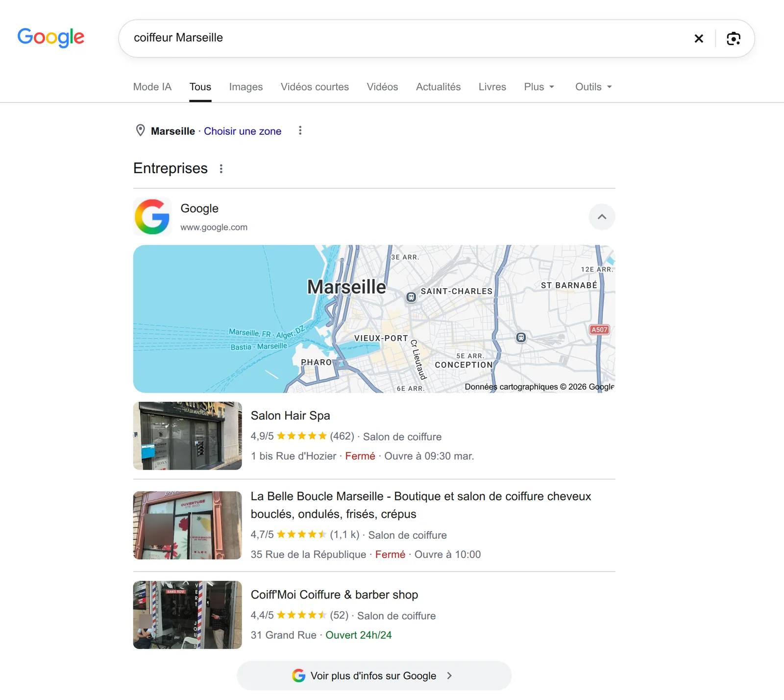Open the www.google.com link
This screenshot has height=700, width=784.
tap(214, 227)
